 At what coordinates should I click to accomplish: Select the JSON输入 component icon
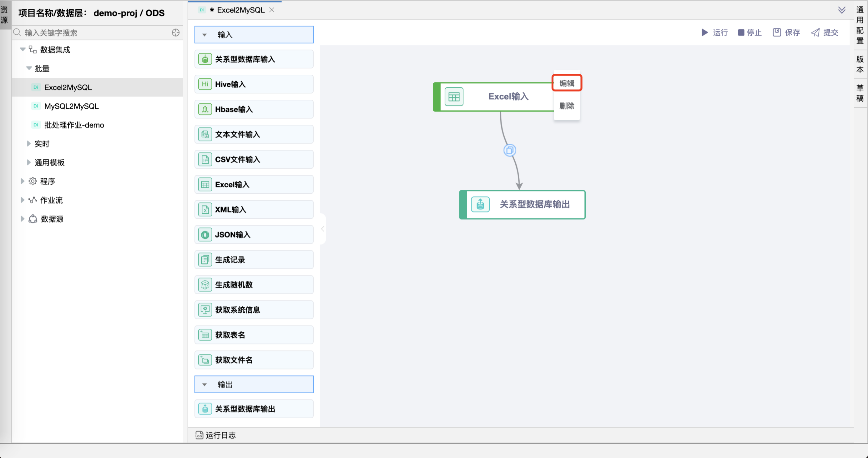[x=204, y=234]
